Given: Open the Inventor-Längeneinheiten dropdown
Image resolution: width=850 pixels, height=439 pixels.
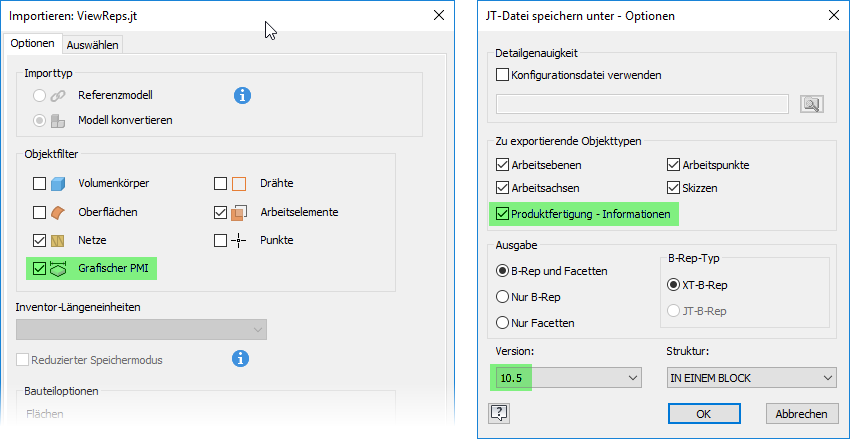Looking at the screenshot, I should pos(142,329).
